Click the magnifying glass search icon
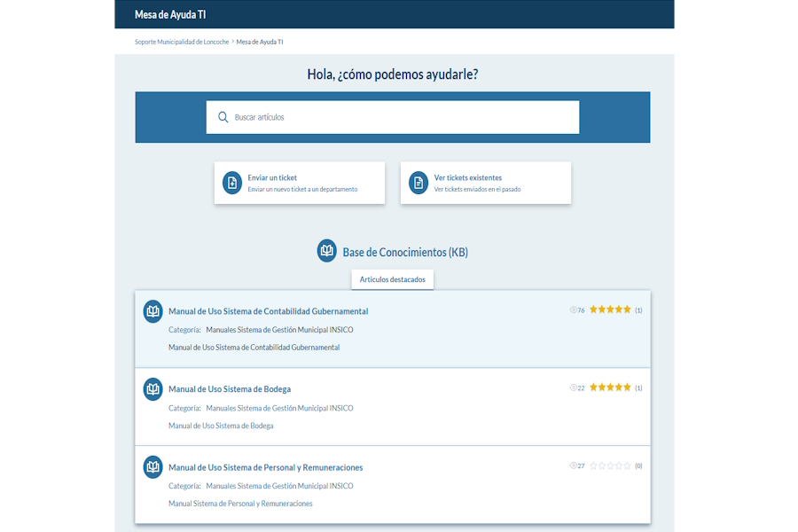The height and width of the screenshot is (532, 798). coord(223,117)
